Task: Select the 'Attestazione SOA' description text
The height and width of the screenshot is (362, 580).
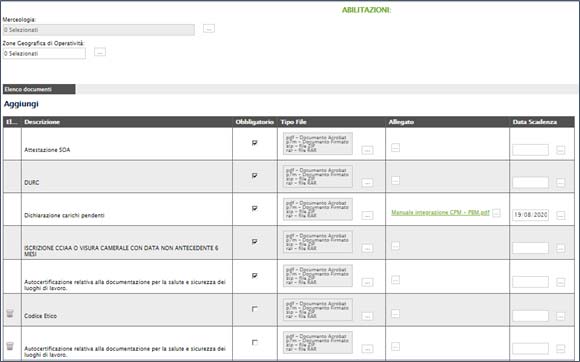Action: [x=47, y=150]
